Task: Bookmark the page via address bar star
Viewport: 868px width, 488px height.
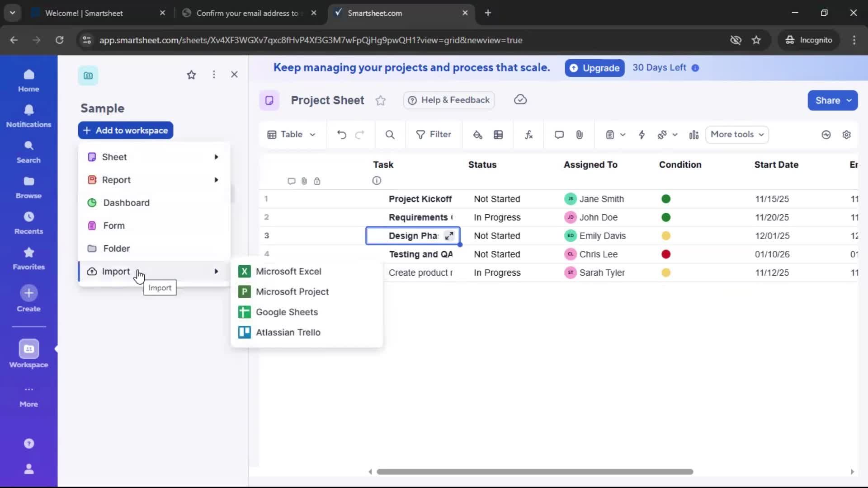Action: 757,40
